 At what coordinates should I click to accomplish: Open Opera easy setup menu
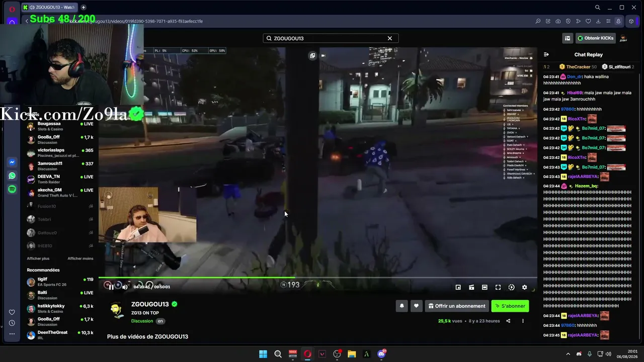coord(608,21)
